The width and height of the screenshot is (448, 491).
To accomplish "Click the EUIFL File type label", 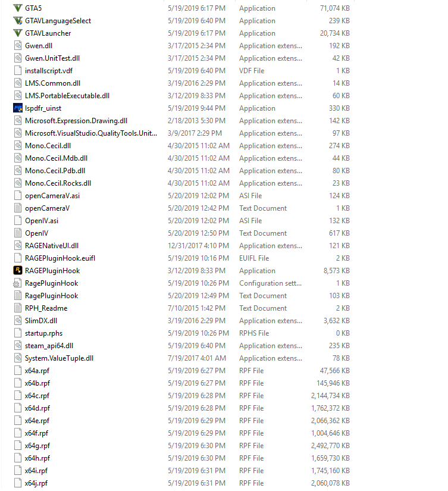I will 254,258.
